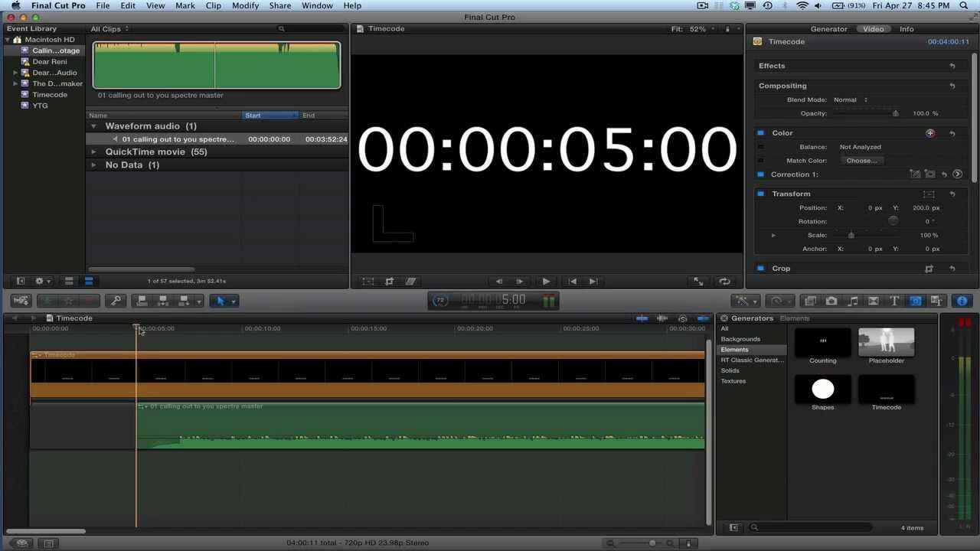The height and width of the screenshot is (551, 980).
Task: Switch to the Generator inspector tab
Action: click(x=829, y=29)
